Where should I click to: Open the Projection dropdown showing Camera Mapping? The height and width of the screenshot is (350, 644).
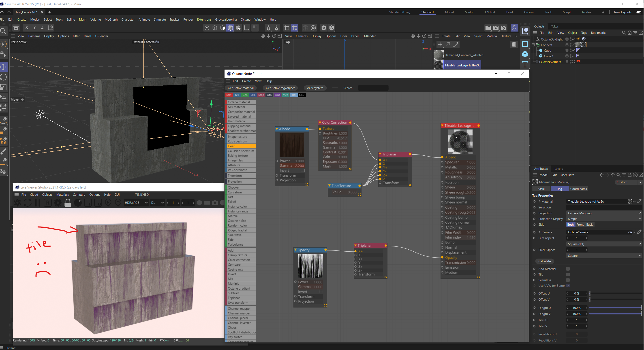click(603, 213)
